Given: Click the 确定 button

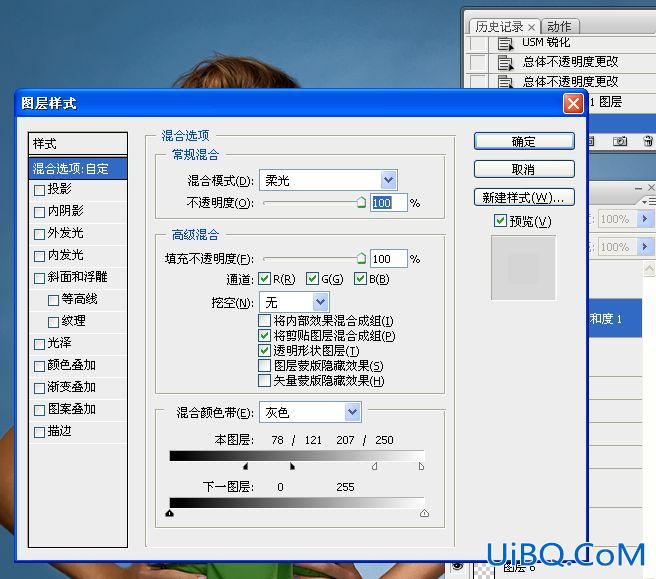Looking at the screenshot, I should [524, 141].
